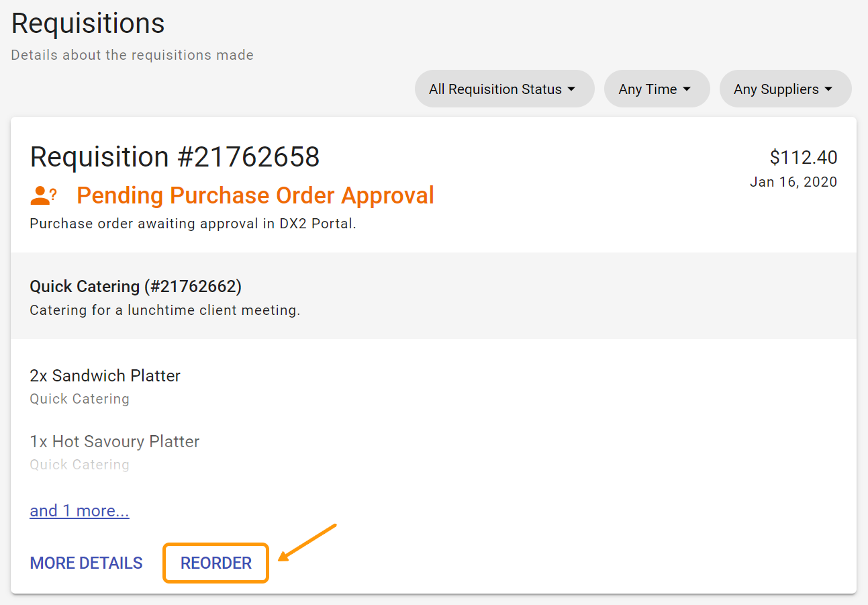This screenshot has width=868, height=605.
Task: Open the All Requisition Status filter
Action: tap(504, 89)
